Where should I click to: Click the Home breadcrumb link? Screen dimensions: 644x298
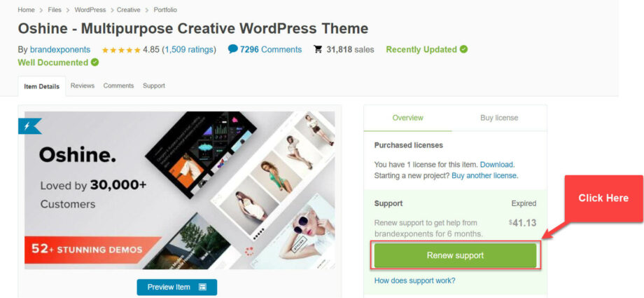click(x=26, y=10)
